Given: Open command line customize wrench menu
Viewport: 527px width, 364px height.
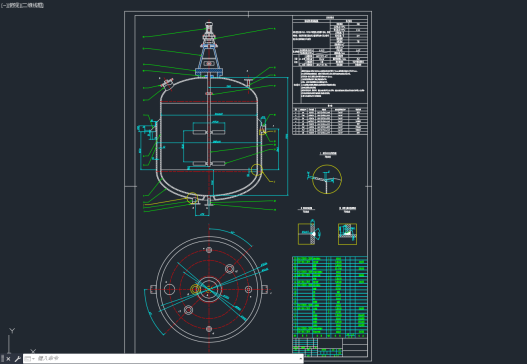Looking at the screenshot, I should tap(17, 359).
